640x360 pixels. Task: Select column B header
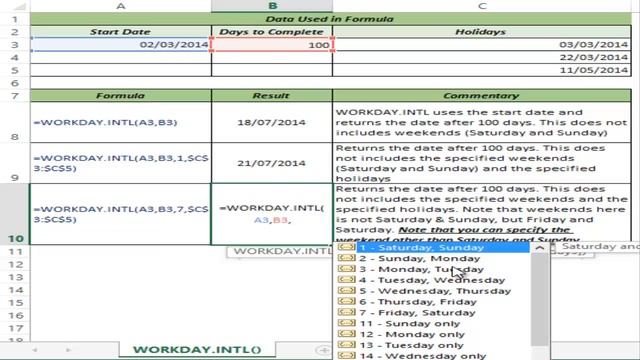tap(272, 6)
